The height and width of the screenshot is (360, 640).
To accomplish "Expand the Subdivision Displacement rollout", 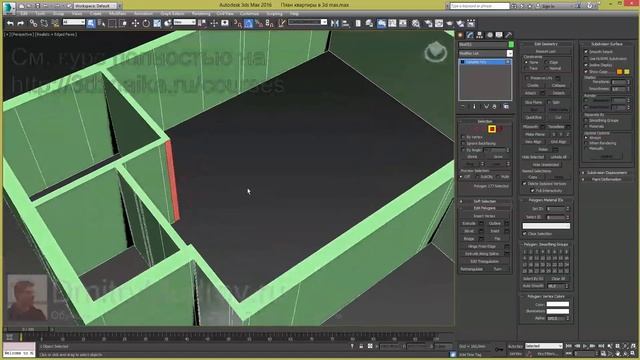I will tap(607, 173).
